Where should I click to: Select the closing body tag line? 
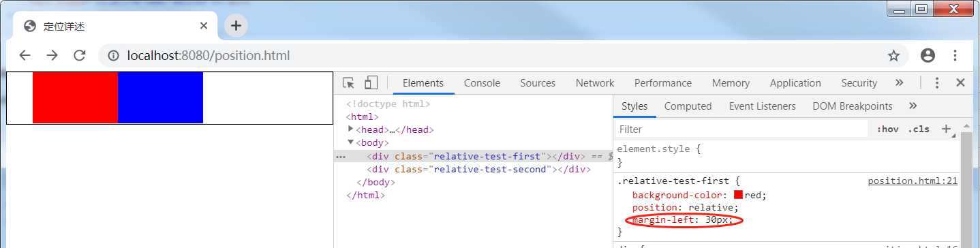(376, 182)
